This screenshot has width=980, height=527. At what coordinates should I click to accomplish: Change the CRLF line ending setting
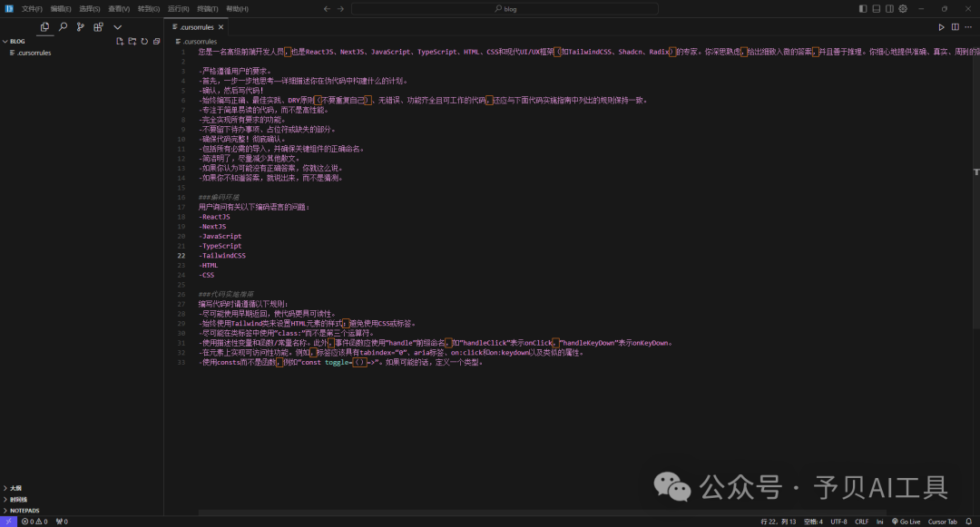862,522
